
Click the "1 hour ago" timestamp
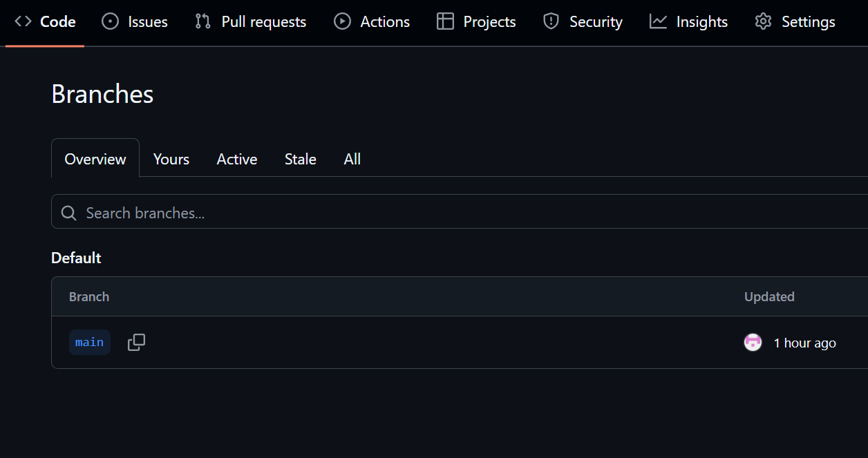point(804,343)
